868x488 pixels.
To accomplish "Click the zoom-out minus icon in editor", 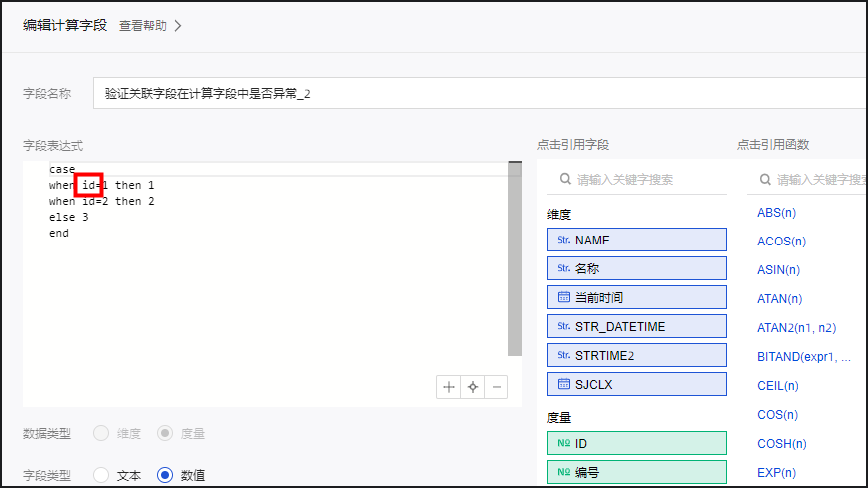I will [497, 387].
